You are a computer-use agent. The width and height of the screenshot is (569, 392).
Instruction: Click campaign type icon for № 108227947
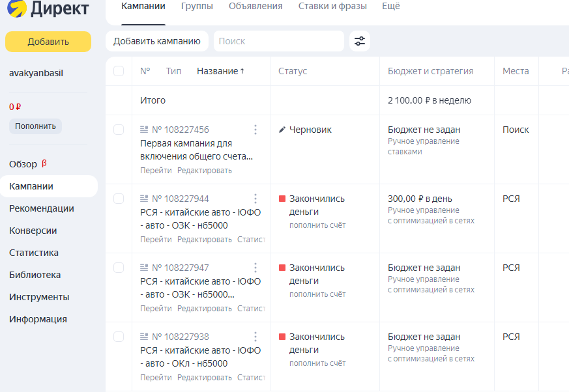click(144, 267)
